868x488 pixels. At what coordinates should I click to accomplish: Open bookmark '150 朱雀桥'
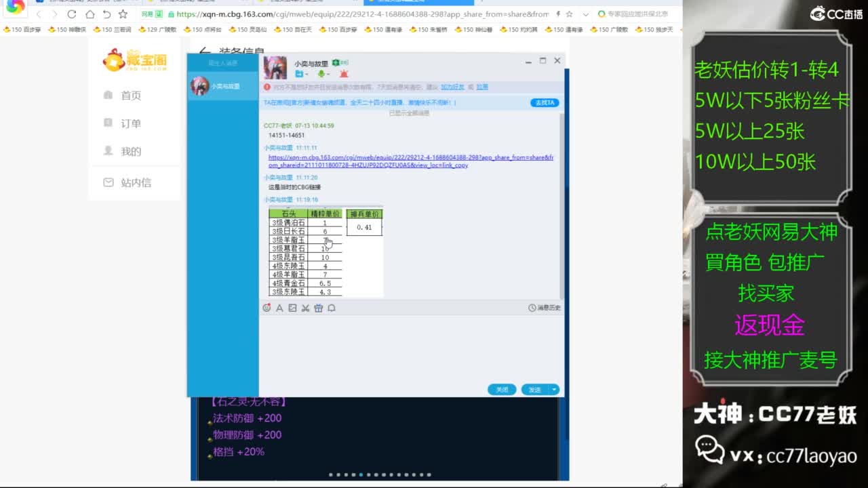pos(429,30)
